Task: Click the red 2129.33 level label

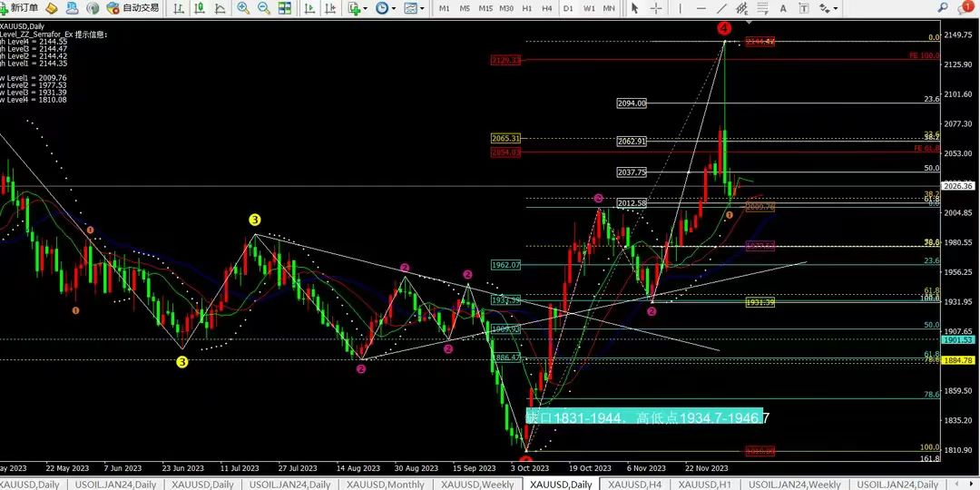Action: [x=505, y=61]
